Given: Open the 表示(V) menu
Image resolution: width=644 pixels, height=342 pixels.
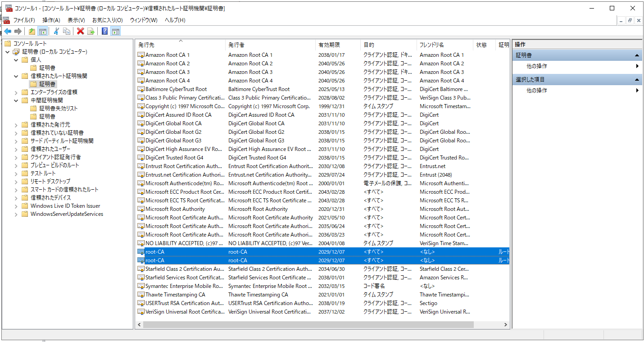Looking at the screenshot, I should pyautogui.click(x=76, y=20).
